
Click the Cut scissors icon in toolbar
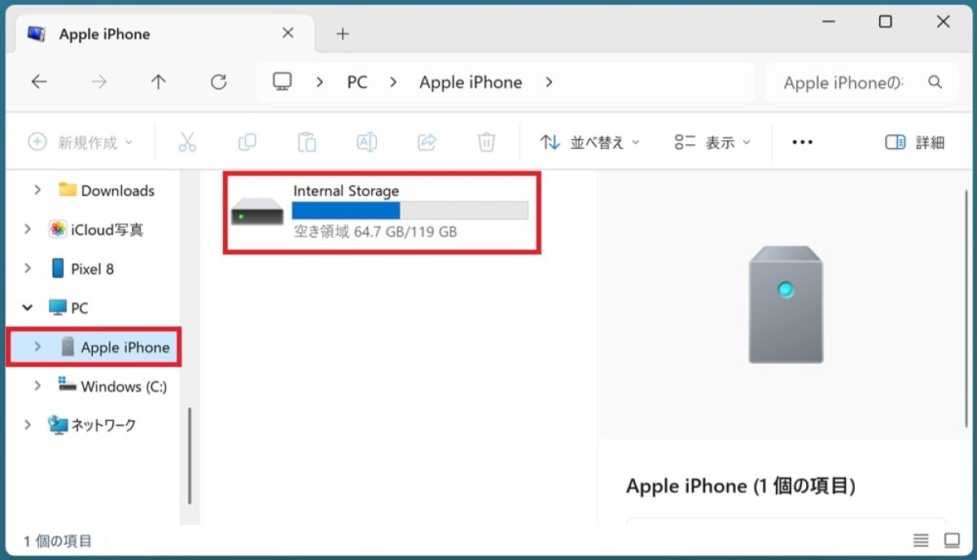coord(187,142)
